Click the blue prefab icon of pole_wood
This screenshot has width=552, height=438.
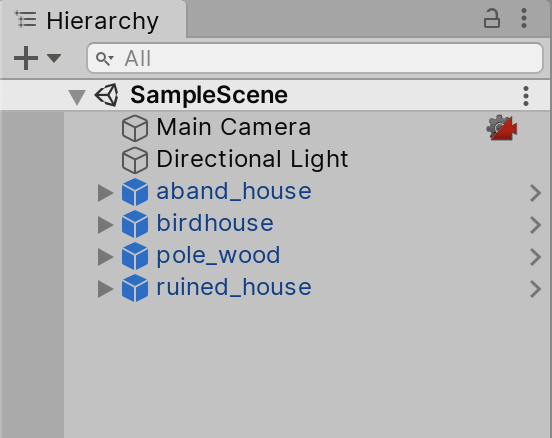(x=135, y=256)
